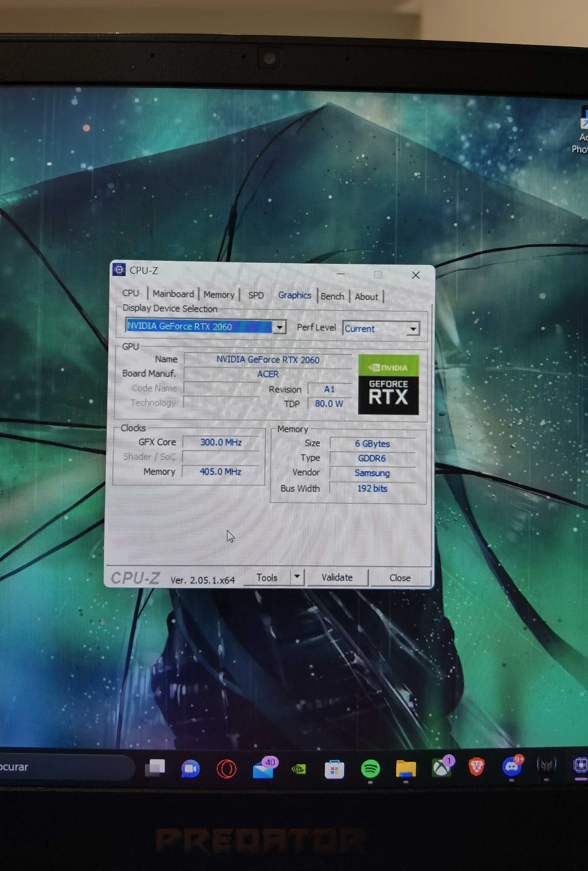The image size is (588, 871).
Task: Click the memory size 6 GBytes value
Action: click(372, 444)
